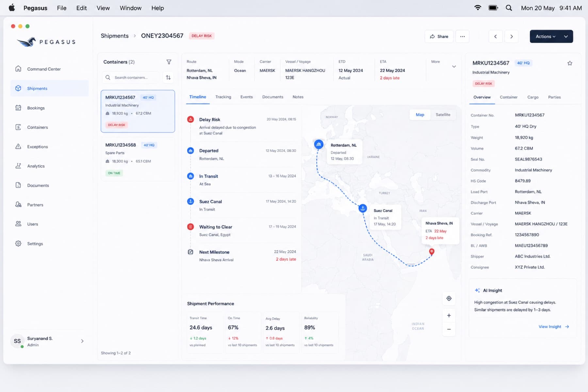
Task: Open the Tracking tab
Action: [x=223, y=97]
